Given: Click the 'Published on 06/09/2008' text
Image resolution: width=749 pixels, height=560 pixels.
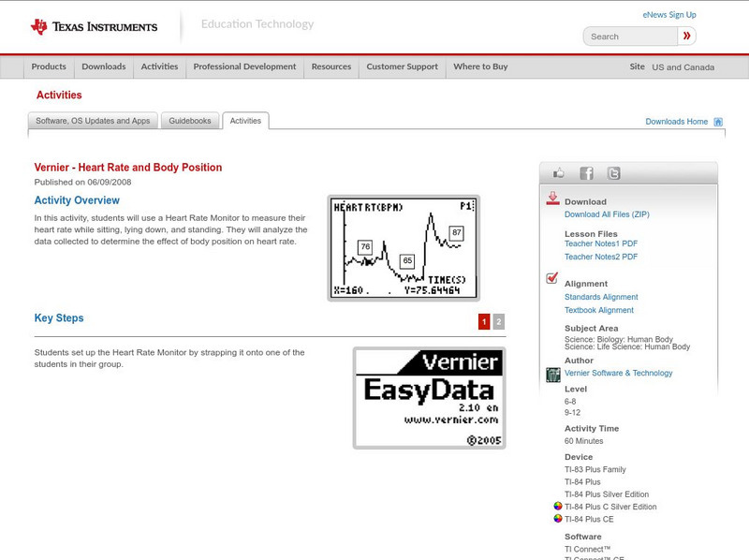Looking at the screenshot, I should (x=82, y=182).
